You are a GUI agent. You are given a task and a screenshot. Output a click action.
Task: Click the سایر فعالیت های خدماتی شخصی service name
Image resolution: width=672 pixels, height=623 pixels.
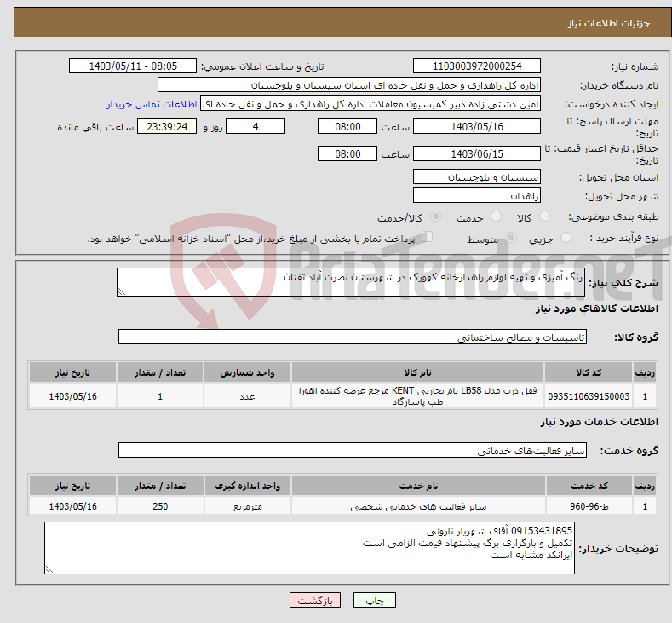418,506
